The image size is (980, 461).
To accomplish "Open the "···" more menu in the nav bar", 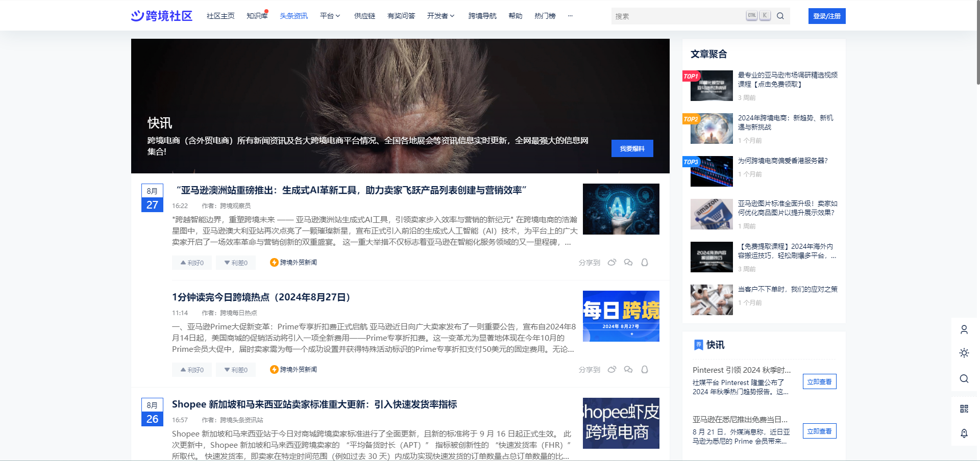I will pyautogui.click(x=570, y=16).
